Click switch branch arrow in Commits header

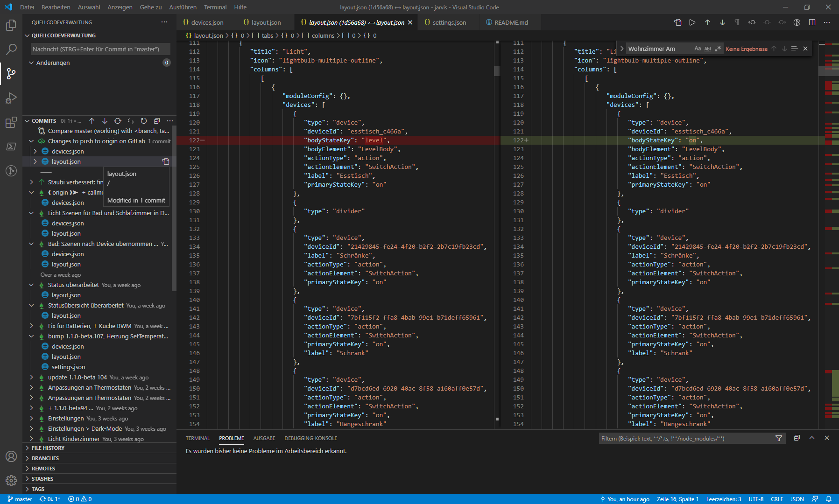coord(131,121)
